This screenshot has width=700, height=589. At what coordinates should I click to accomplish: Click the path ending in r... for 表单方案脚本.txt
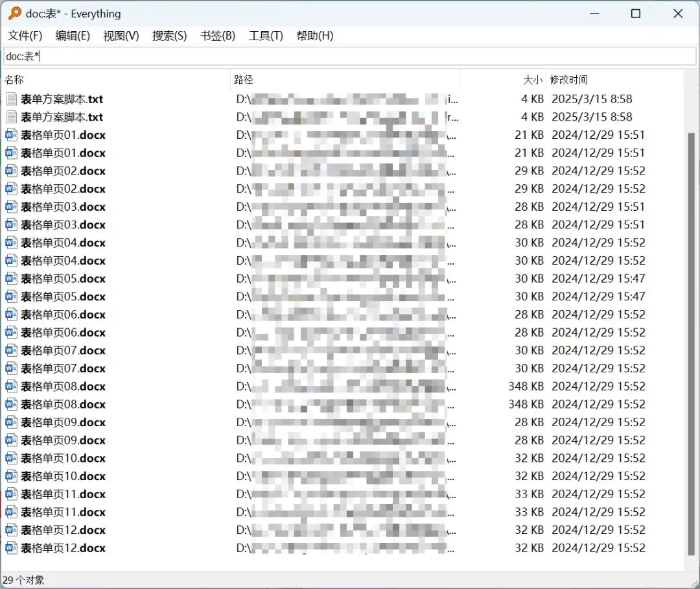tap(347, 117)
